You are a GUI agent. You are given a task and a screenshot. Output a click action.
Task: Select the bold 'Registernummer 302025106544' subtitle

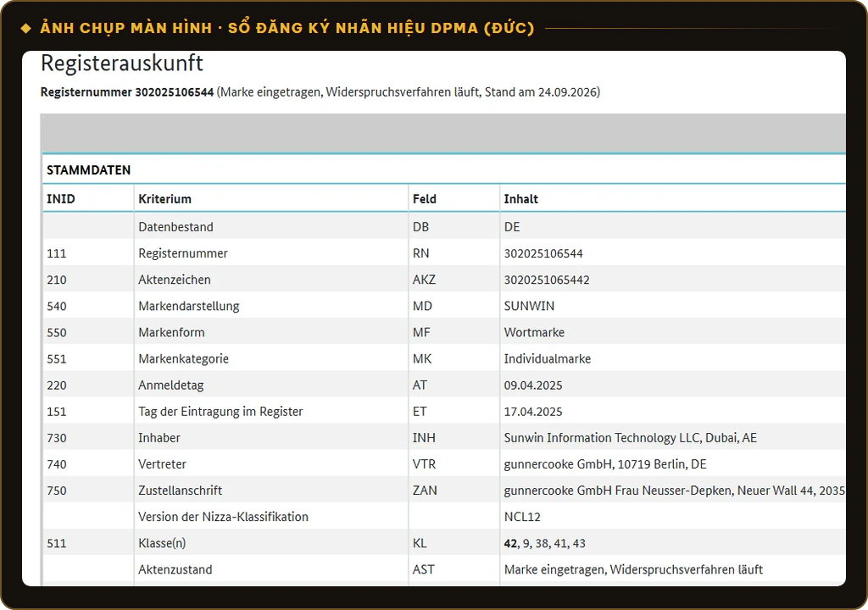pyautogui.click(x=127, y=91)
